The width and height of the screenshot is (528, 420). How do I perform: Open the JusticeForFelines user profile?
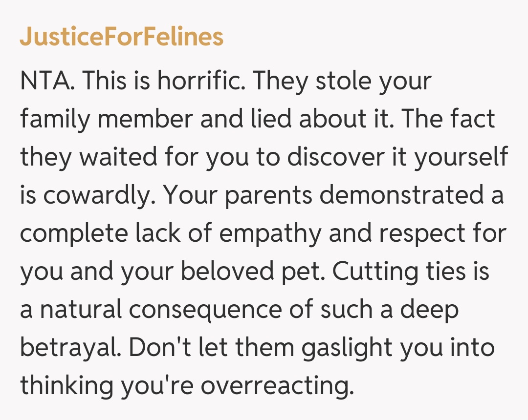tap(121, 37)
